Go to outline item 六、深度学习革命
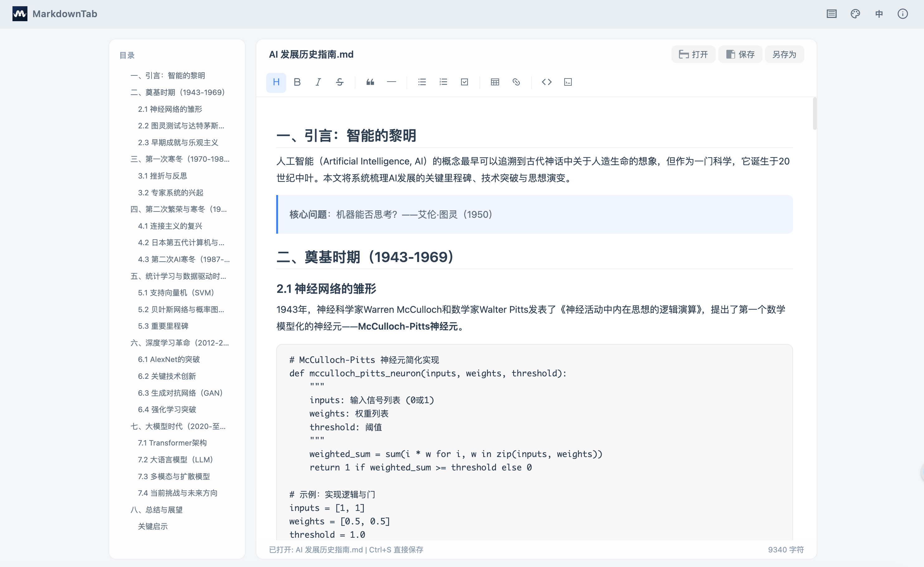 click(x=180, y=343)
